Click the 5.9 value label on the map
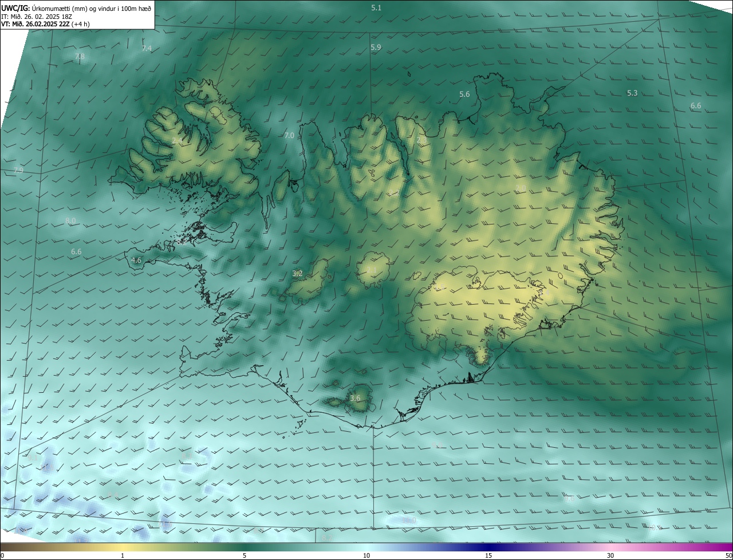The height and width of the screenshot is (560, 733). pyautogui.click(x=376, y=48)
